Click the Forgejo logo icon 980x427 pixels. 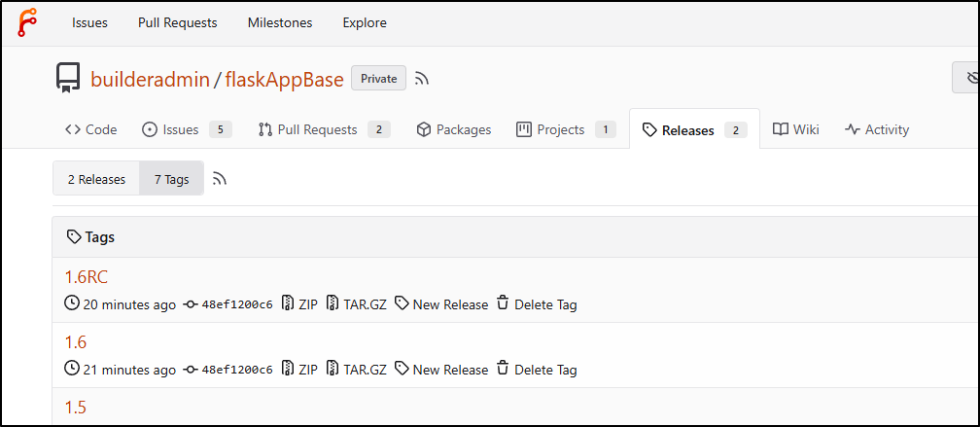[27, 22]
